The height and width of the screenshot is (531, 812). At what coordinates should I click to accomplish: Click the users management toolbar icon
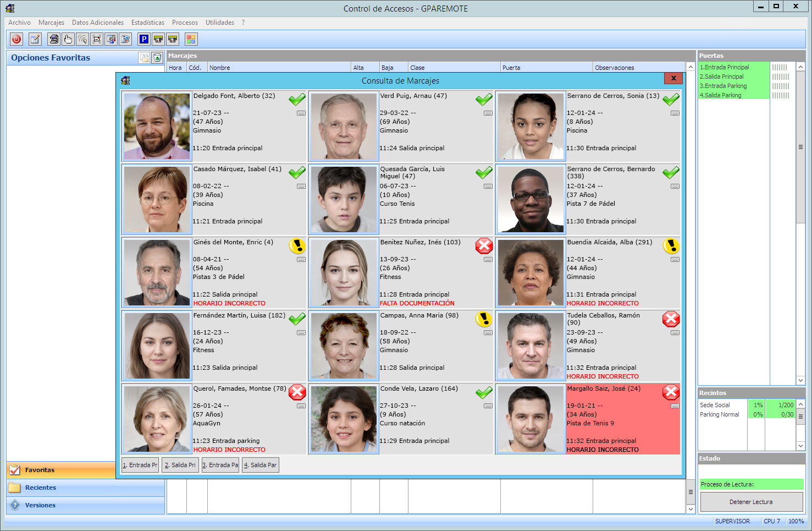click(x=111, y=39)
